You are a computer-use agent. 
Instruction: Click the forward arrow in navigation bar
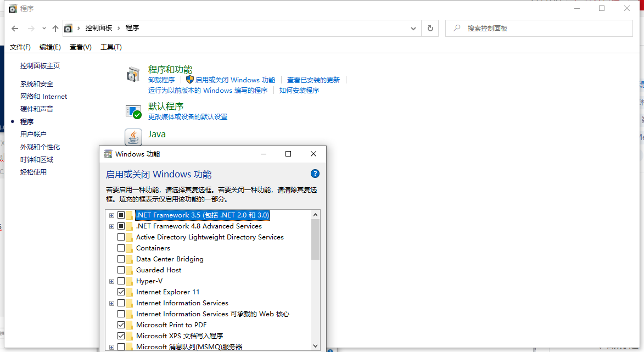31,29
